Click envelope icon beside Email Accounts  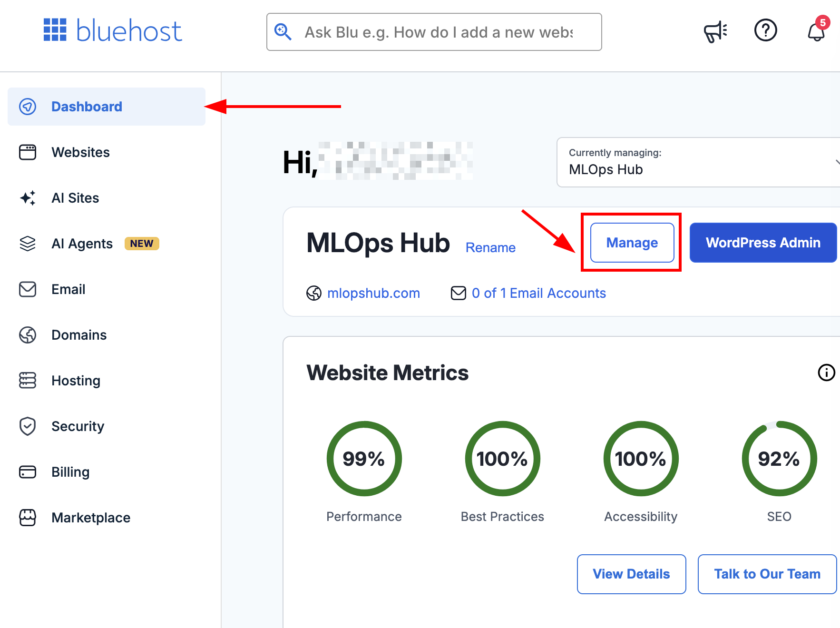point(459,293)
